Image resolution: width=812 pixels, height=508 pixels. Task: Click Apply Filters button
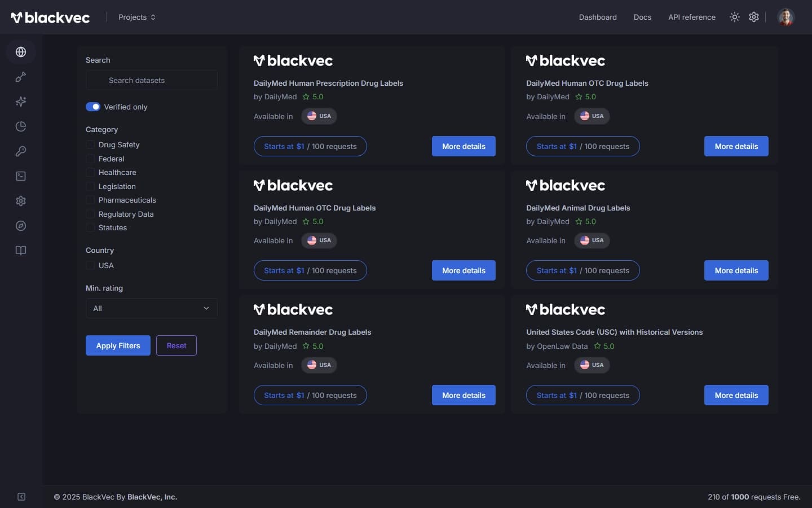pyautogui.click(x=118, y=345)
